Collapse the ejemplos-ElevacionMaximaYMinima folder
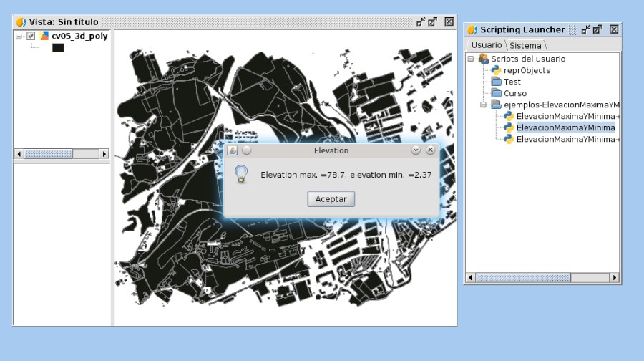644x361 pixels. click(484, 105)
